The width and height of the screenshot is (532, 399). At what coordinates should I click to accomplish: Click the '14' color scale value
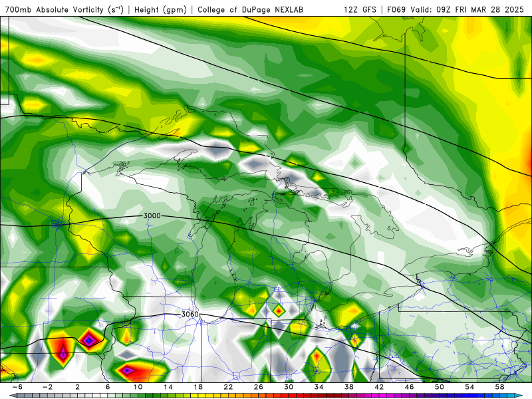pyautogui.click(x=168, y=387)
